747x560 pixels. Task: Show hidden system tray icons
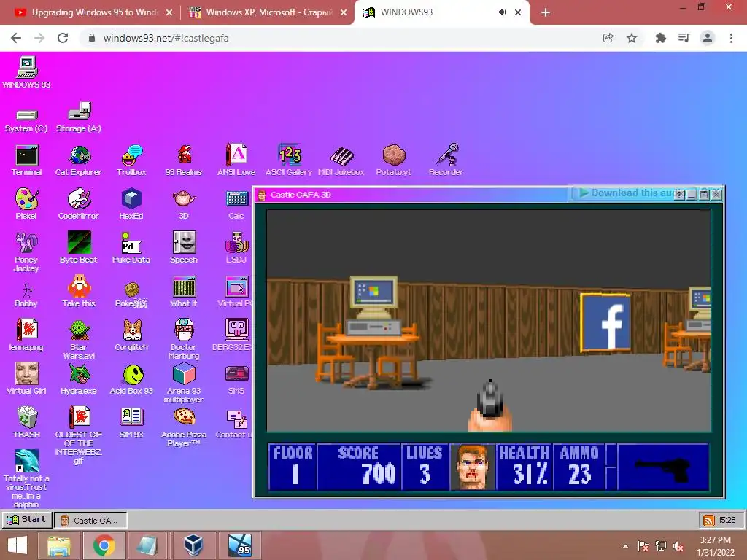625,546
